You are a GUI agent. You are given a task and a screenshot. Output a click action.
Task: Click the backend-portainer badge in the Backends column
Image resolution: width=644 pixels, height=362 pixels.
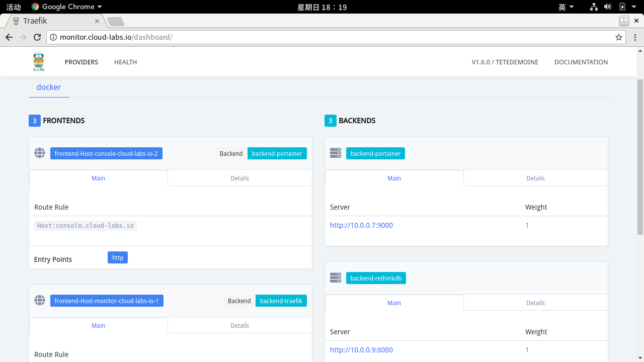pyautogui.click(x=375, y=153)
